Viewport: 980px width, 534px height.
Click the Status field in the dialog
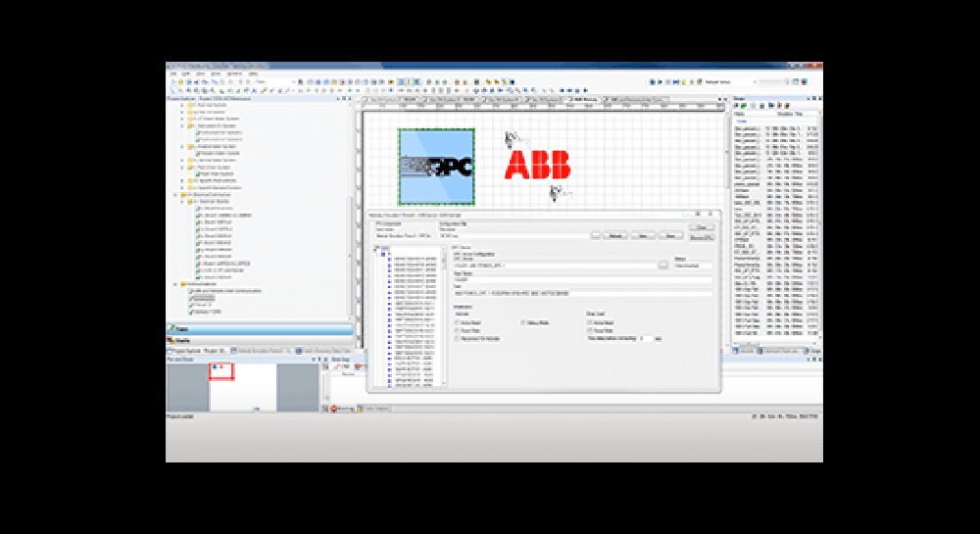click(x=693, y=266)
